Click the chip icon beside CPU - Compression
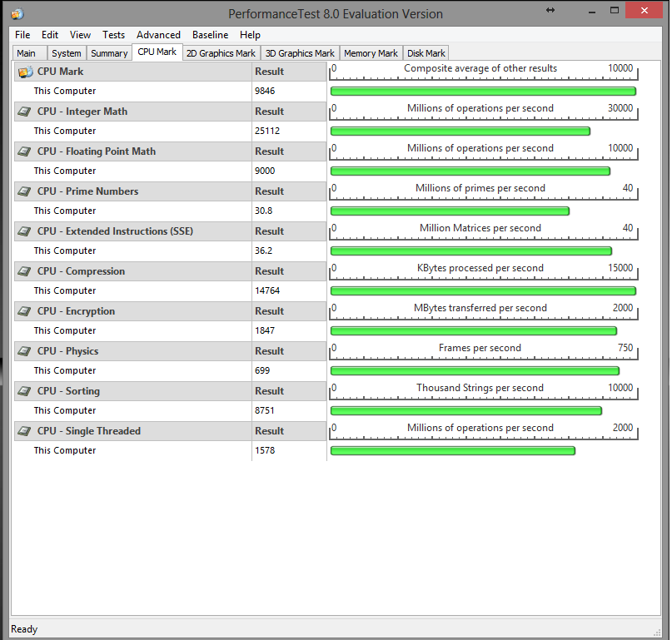Viewport: 672px width, 640px height. point(24,271)
